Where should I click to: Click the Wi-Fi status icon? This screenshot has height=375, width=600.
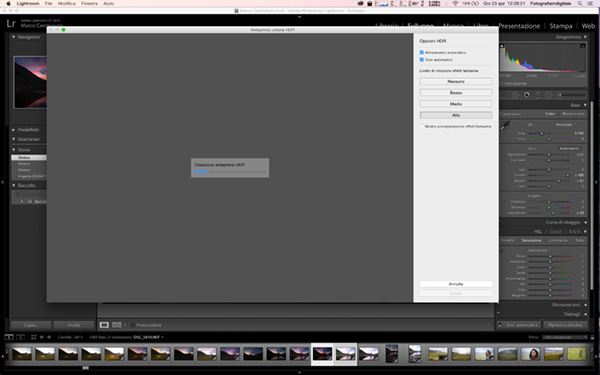click(x=455, y=3)
